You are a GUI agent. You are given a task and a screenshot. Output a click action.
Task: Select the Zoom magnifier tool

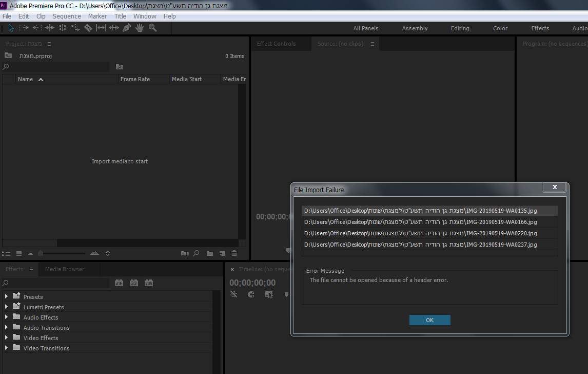(x=152, y=28)
